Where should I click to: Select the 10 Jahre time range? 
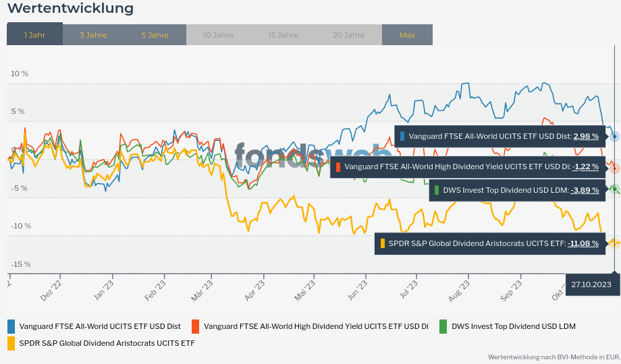coord(218,35)
